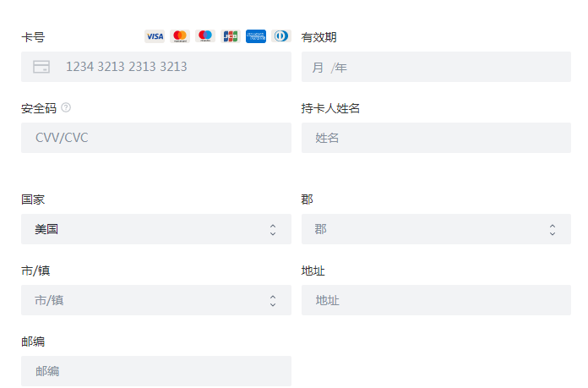Focus the card number input field
The width and height of the screenshot is (588, 388).
coord(169,67)
